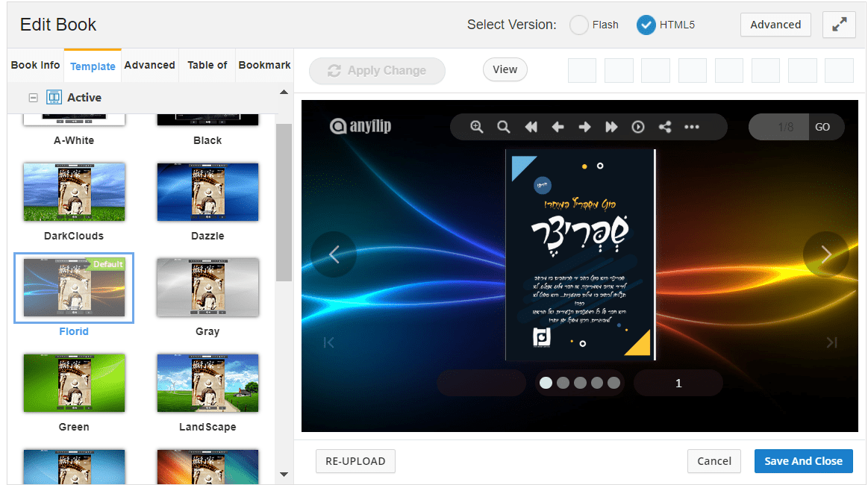This screenshot has width=868, height=485.
Task: Jump to first page with rewind icon
Action: (531, 127)
